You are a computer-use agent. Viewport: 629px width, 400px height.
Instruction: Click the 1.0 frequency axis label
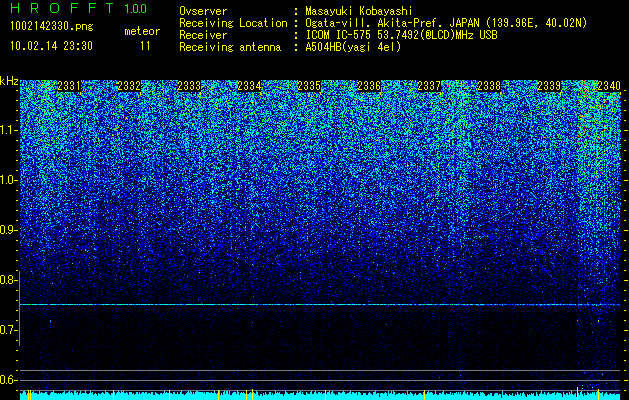(x=8, y=180)
